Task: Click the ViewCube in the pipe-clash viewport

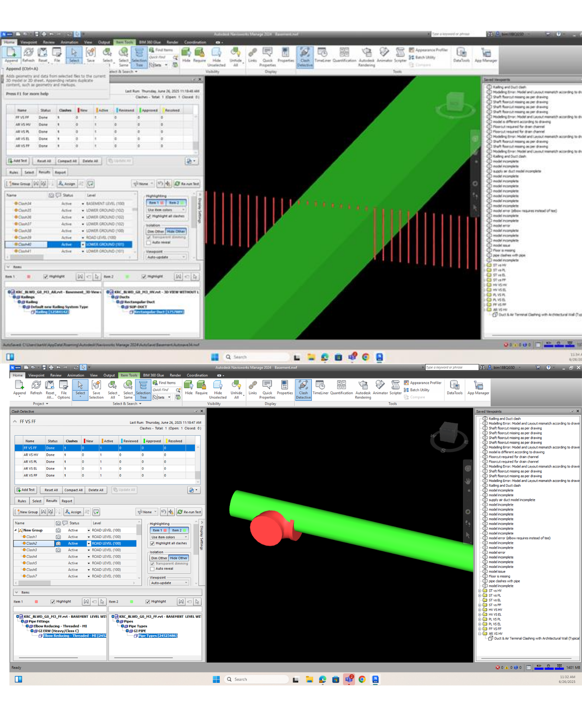Action: (448, 432)
